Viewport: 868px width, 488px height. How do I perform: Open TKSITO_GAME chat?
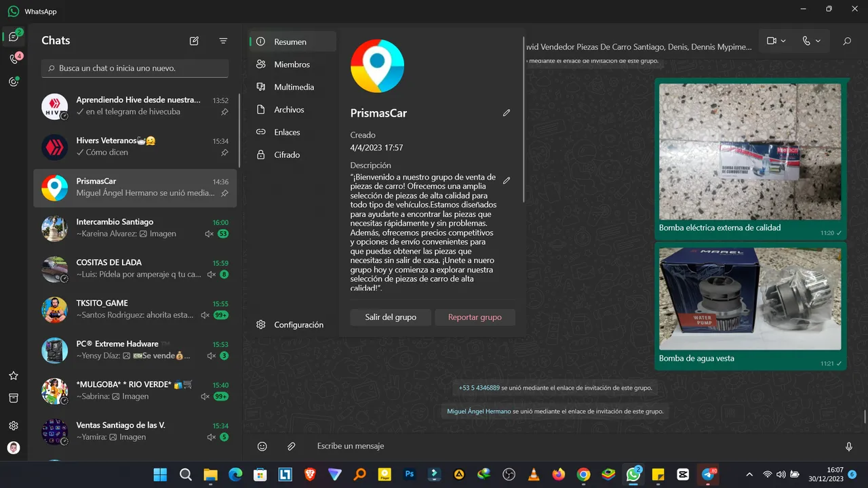pyautogui.click(x=135, y=310)
